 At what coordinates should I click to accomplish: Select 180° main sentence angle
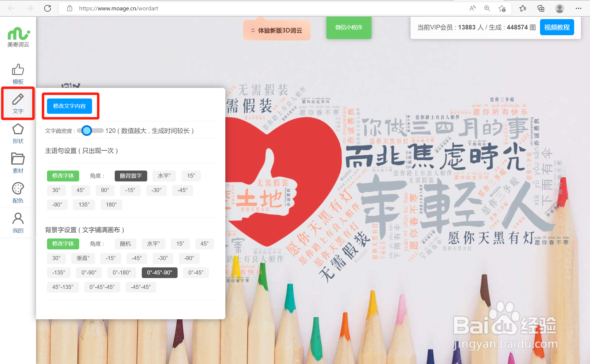(111, 205)
